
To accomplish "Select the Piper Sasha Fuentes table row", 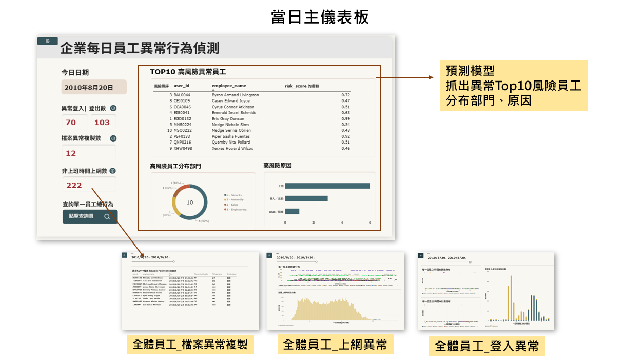I will coord(252,136).
